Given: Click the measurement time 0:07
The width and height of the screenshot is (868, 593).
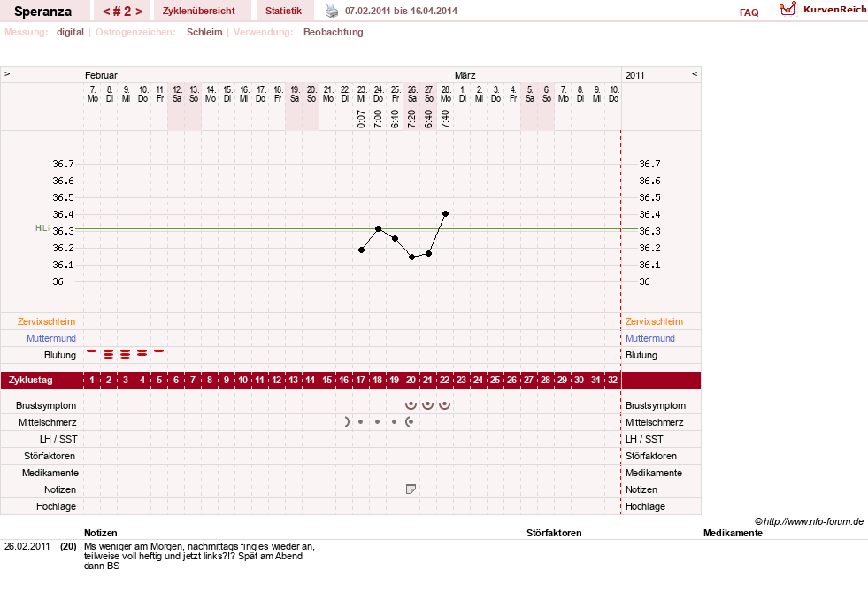Looking at the screenshot, I should click(x=362, y=119).
